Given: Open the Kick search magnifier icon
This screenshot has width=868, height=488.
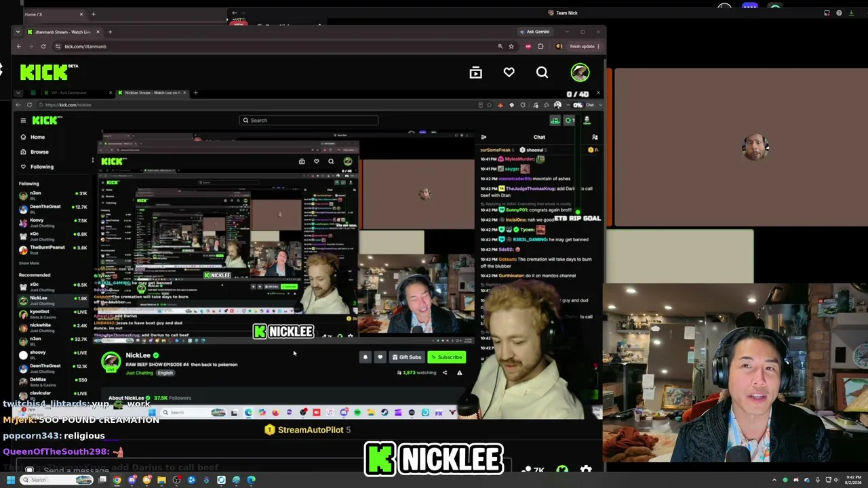Looking at the screenshot, I should (x=542, y=73).
